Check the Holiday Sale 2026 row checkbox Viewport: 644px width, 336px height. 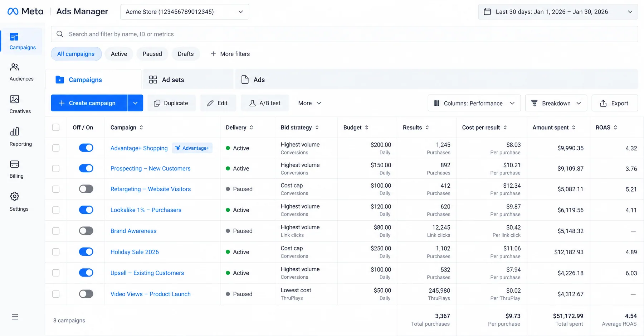[56, 252]
